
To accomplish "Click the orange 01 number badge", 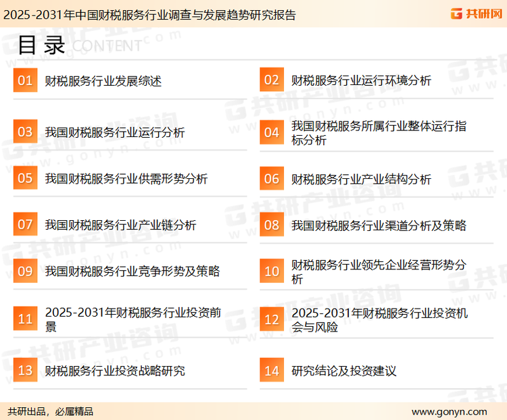I will pos(25,80).
